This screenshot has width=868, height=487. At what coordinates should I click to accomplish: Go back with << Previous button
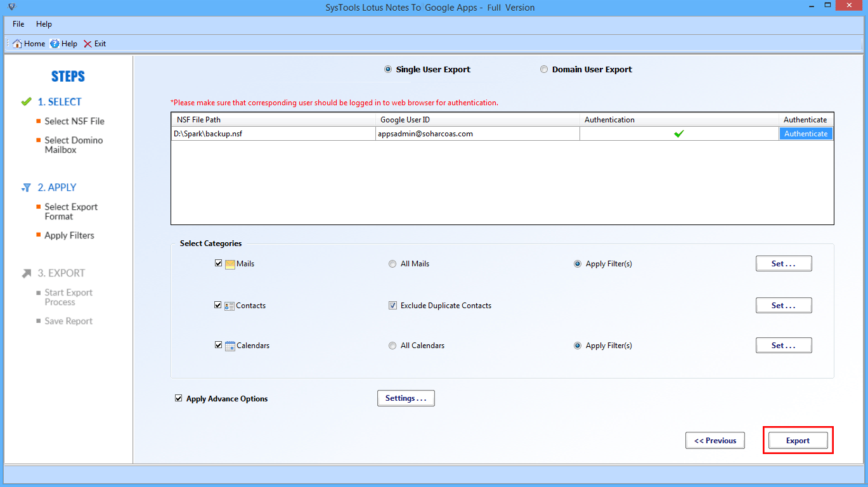[715, 441]
